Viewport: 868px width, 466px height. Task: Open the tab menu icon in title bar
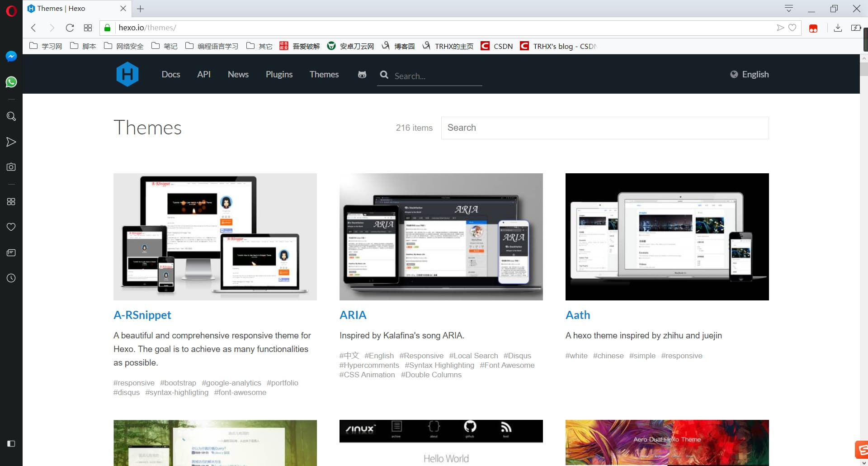click(x=789, y=9)
